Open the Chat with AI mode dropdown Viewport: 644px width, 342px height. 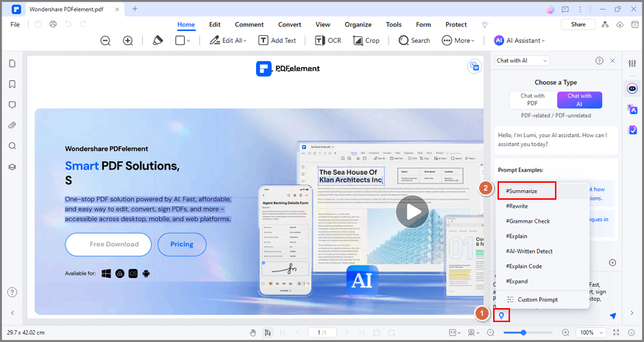(522, 60)
